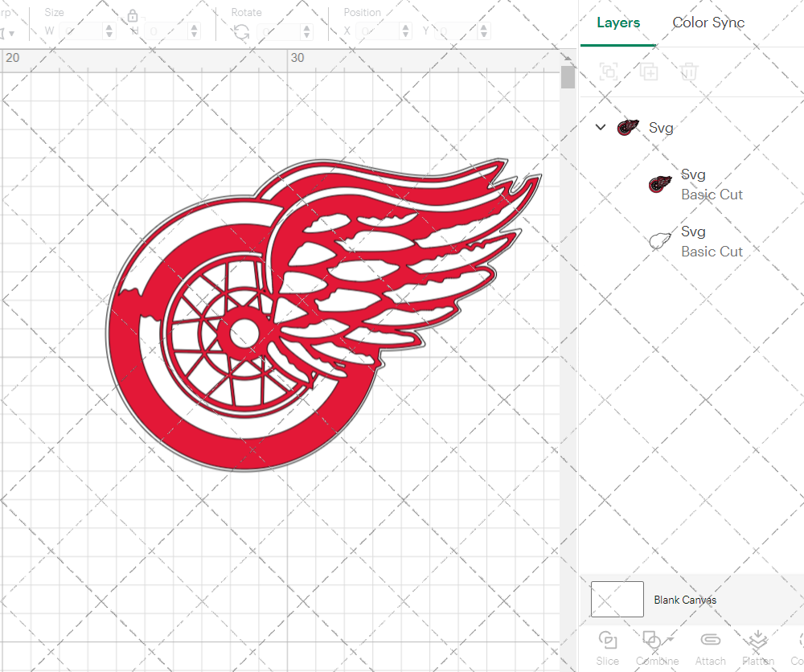Toggle the size aspect ratio lock

point(133,16)
